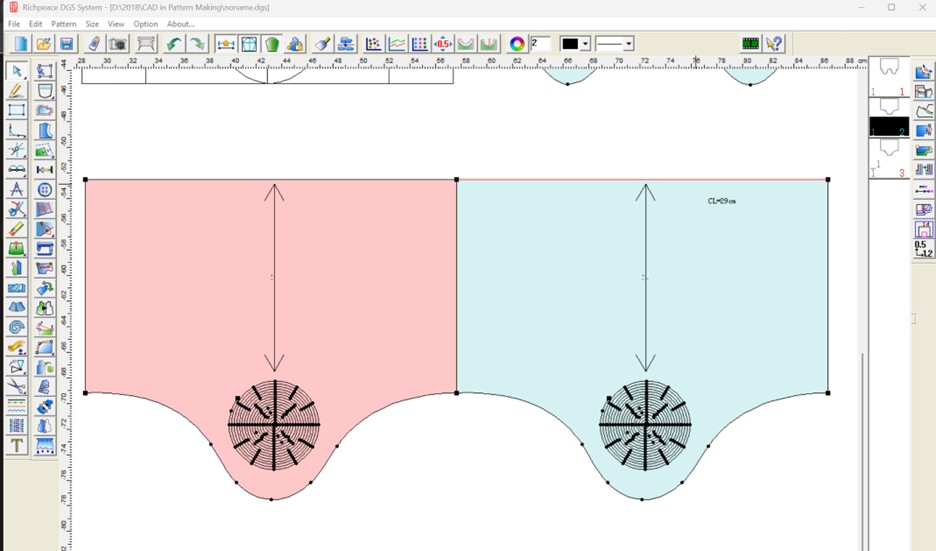936x551 pixels.
Task: Expand the line color dropdown
Action: [585, 44]
